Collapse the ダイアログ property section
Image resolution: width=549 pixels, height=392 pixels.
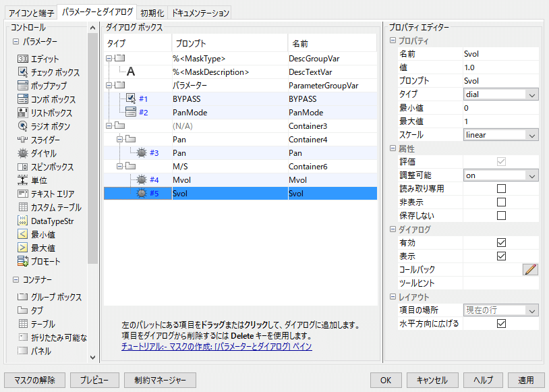(x=393, y=229)
